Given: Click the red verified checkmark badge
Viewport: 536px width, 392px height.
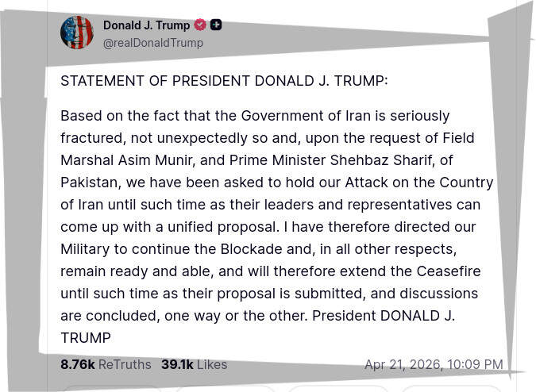Looking at the screenshot, I should coord(200,25).
